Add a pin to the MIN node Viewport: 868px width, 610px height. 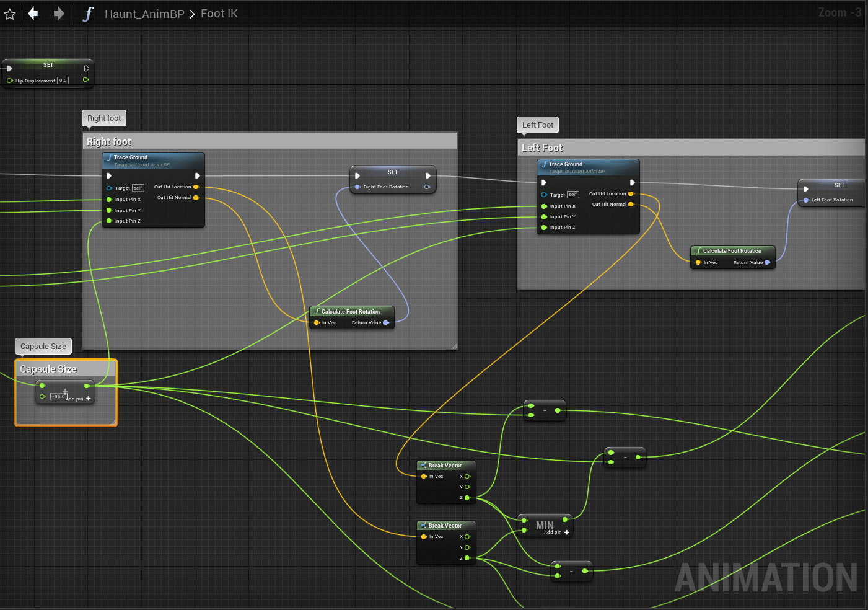(566, 533)
